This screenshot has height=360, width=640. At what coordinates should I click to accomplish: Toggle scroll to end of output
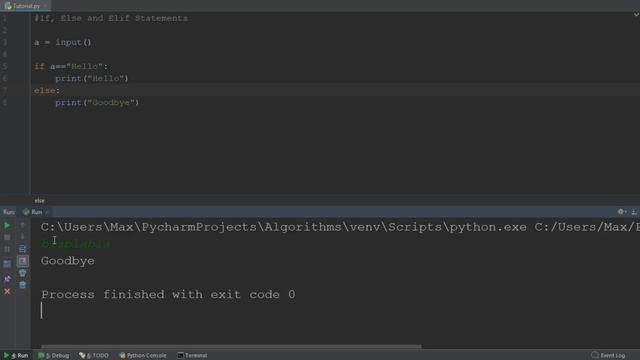[x=22, y=261]
